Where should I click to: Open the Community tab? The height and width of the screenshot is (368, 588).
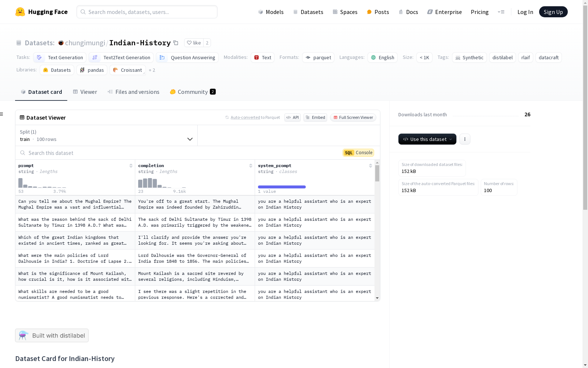click(193, 92)
